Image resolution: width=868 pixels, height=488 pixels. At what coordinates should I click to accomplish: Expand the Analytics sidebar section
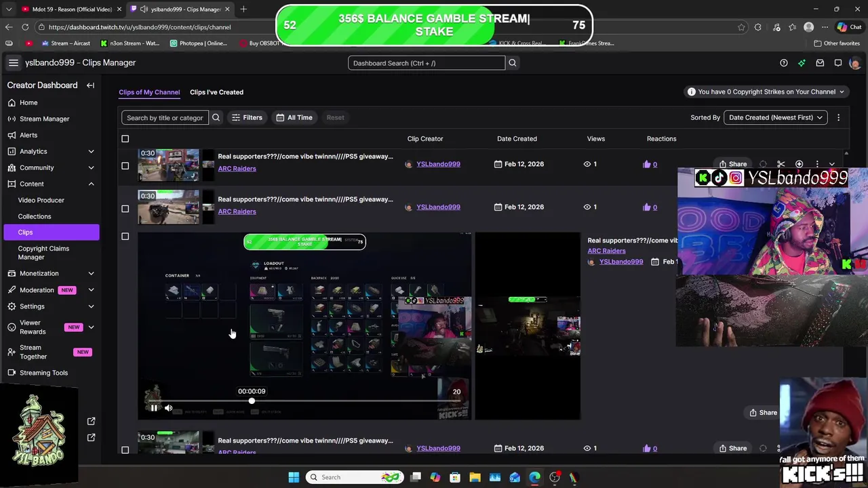tap(91, 151)
